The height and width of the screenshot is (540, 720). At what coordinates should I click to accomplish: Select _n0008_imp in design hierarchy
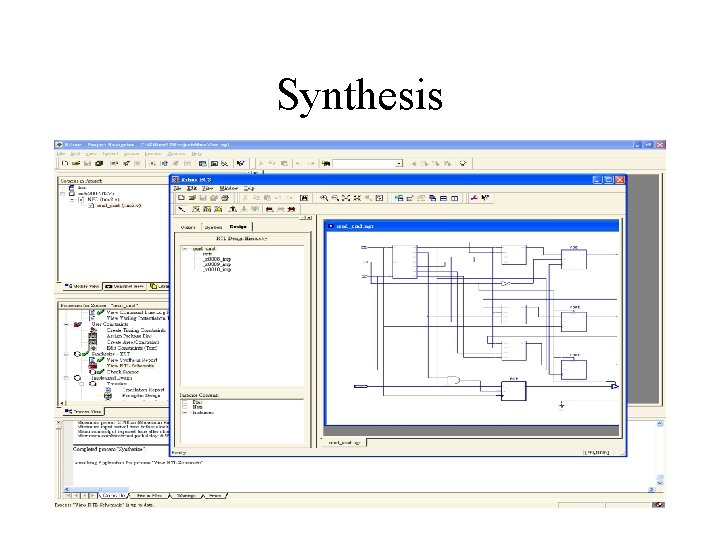coord(217,259)
